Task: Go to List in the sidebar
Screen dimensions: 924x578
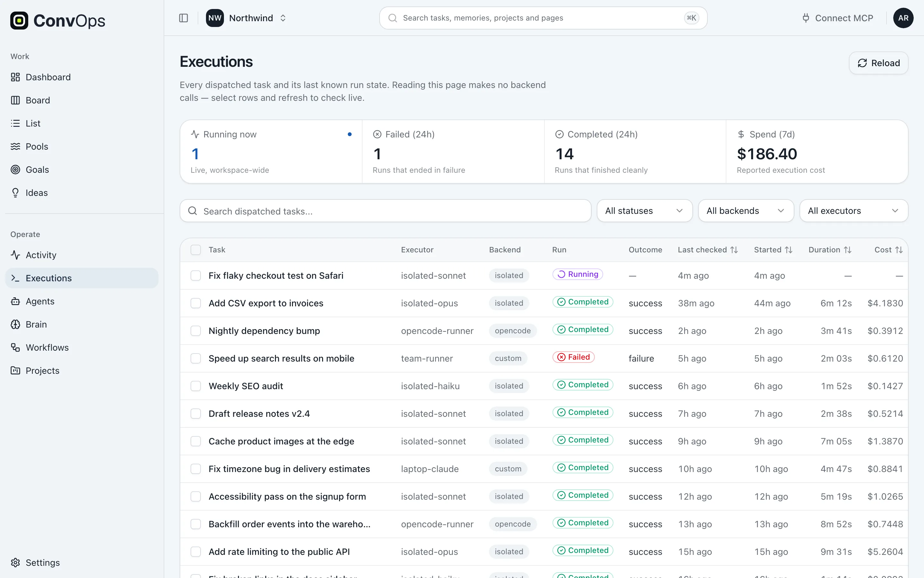Action: coord(82,124)
